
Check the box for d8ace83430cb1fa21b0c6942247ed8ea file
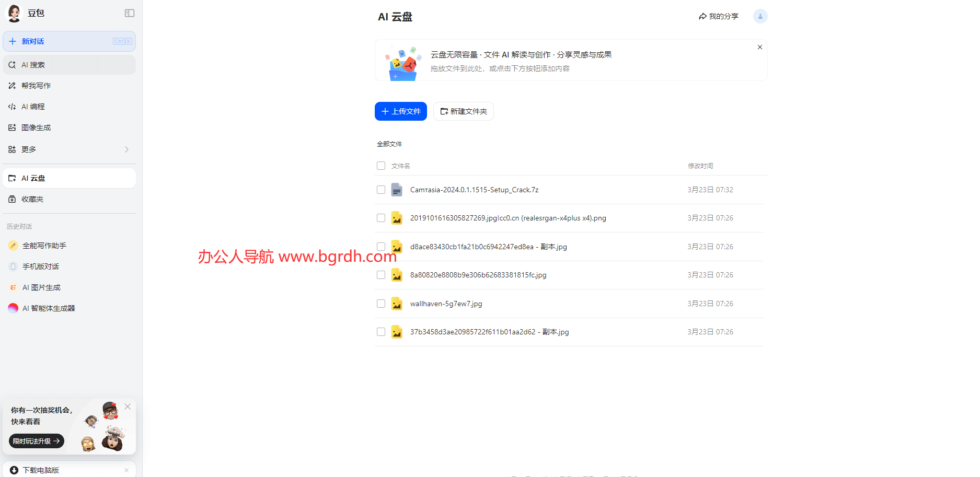pos(381,247)
